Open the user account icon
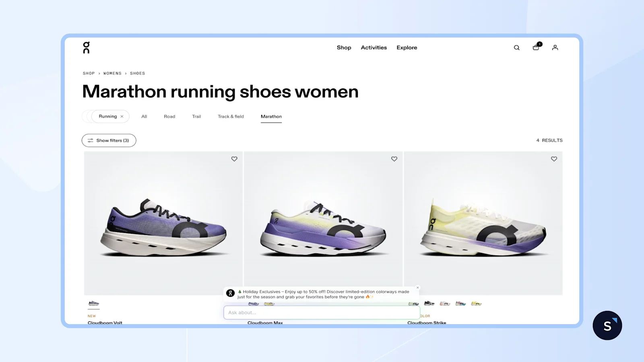 (x=555, y=47)
